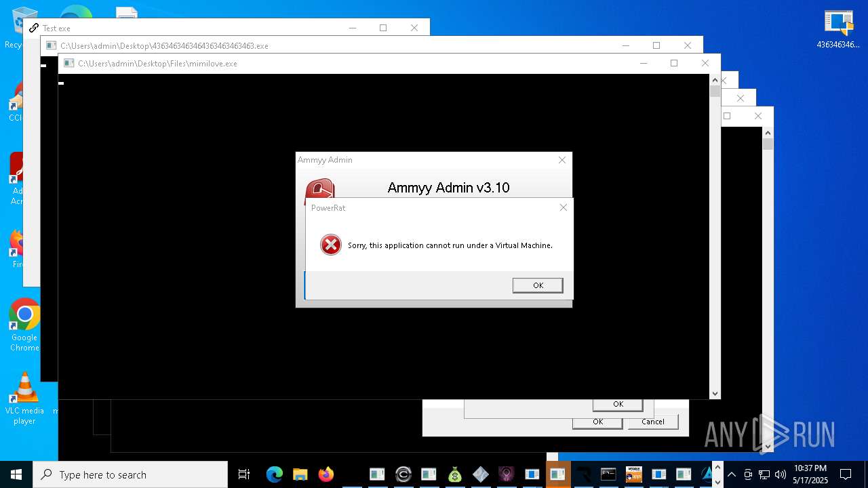
Task: Click the command prompt taskbar icon
Action: pos(608,474)
